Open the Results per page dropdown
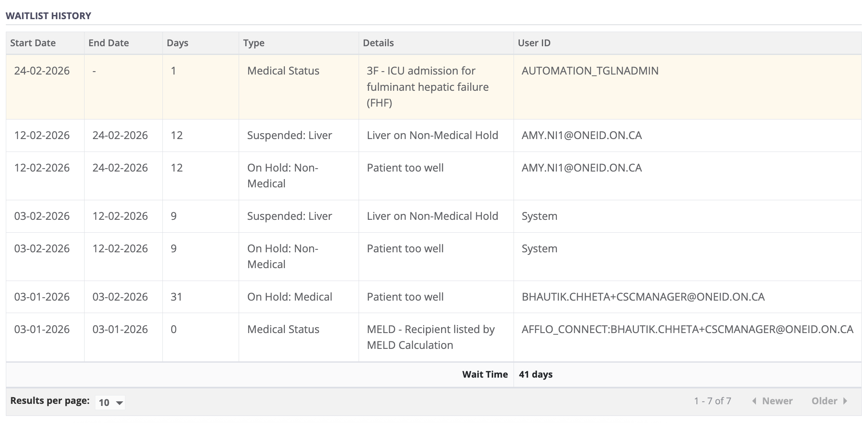Image resolution: width=868 pixels, height=423 pixels. coord(110,402)
